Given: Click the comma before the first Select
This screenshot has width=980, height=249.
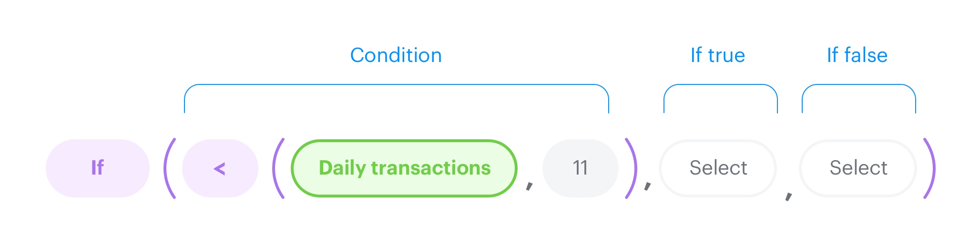Looking at the screenshot, I should (647, 186).
